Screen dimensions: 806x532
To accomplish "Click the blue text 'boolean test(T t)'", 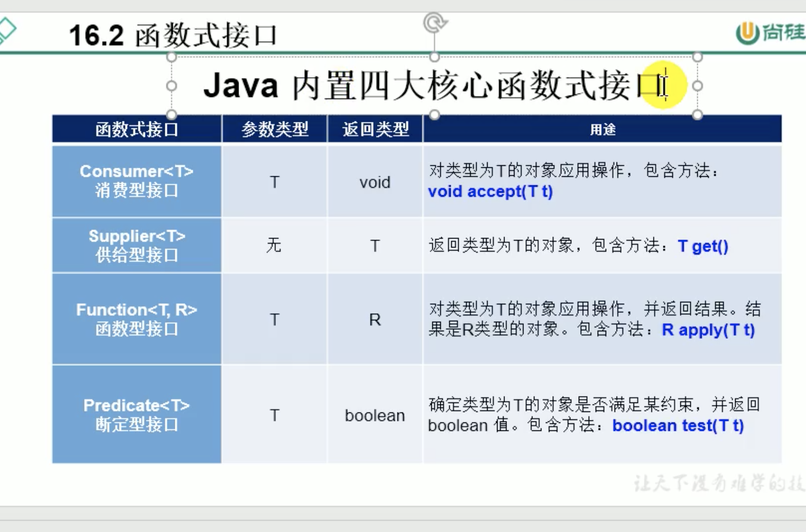I will click(678, 426).
